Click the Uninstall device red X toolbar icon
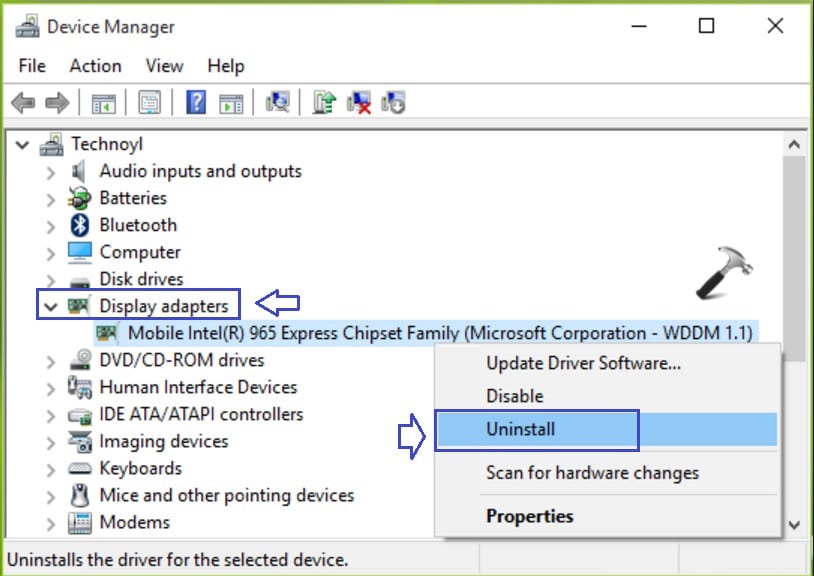Viewport: 814px width, 576px height. point(359,102)
